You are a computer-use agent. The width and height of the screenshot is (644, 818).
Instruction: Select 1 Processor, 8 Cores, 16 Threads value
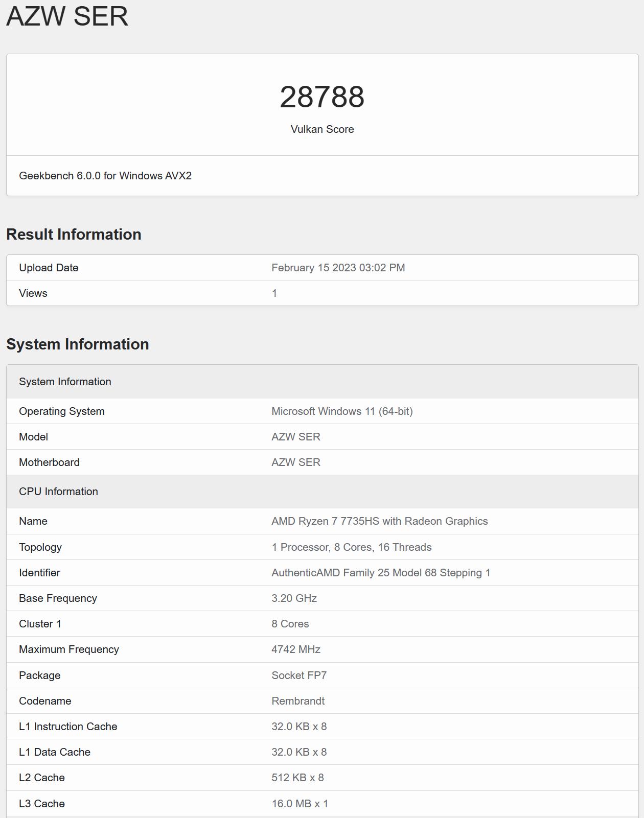[x=352, y=547]
